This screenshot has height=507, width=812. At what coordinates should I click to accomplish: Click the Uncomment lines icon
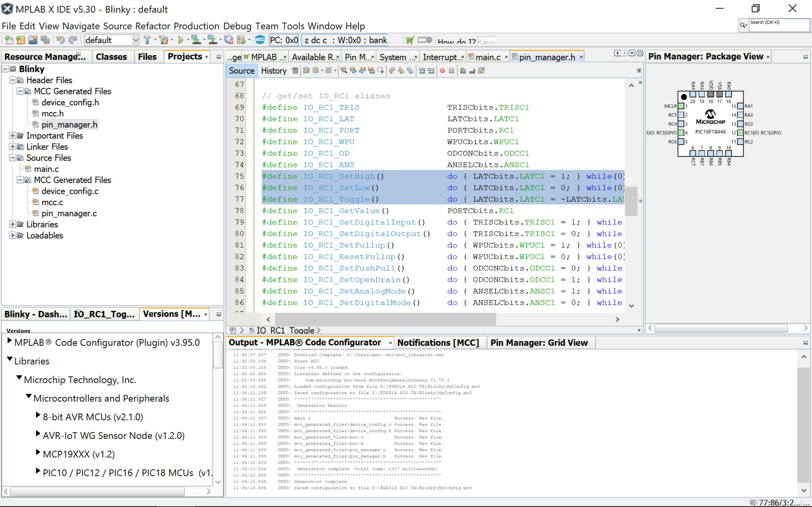point(472,71)
